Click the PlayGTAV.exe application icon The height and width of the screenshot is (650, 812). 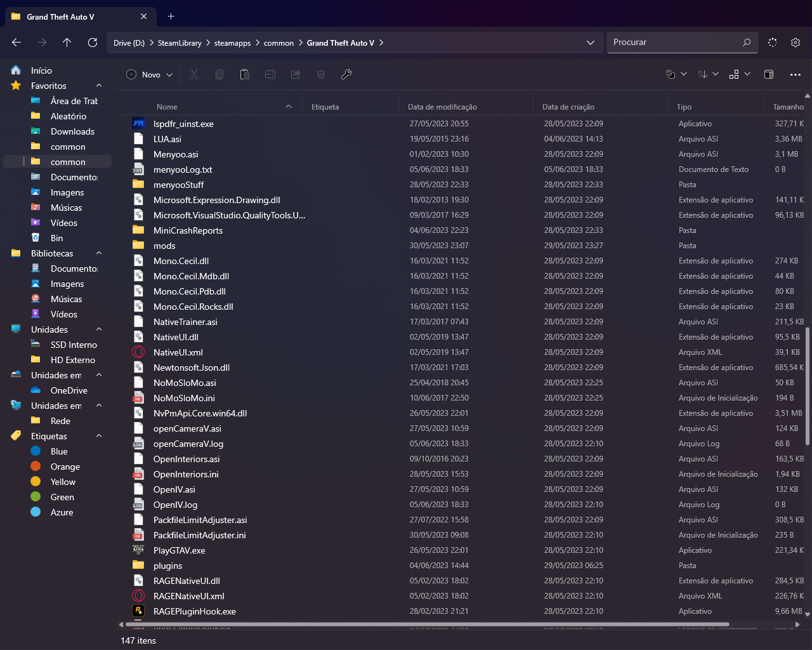(x=138, y=550)
